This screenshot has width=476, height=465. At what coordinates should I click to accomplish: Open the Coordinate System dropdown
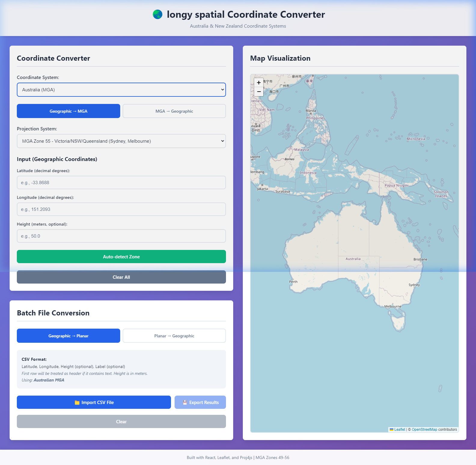coord(121,90)
